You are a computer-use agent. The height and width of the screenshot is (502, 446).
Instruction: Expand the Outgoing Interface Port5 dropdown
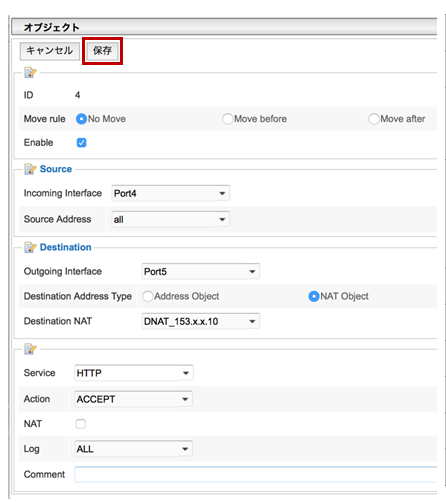point(201,271)
